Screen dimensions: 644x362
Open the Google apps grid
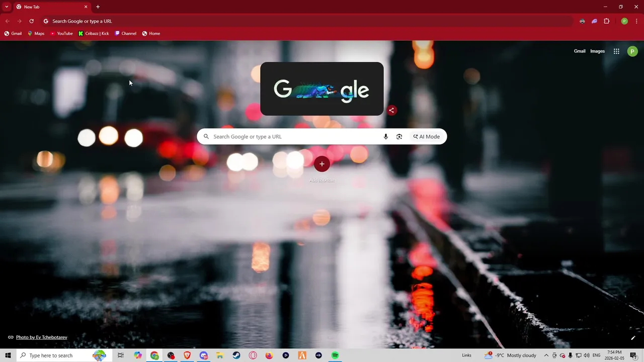(x=616, y=51)
